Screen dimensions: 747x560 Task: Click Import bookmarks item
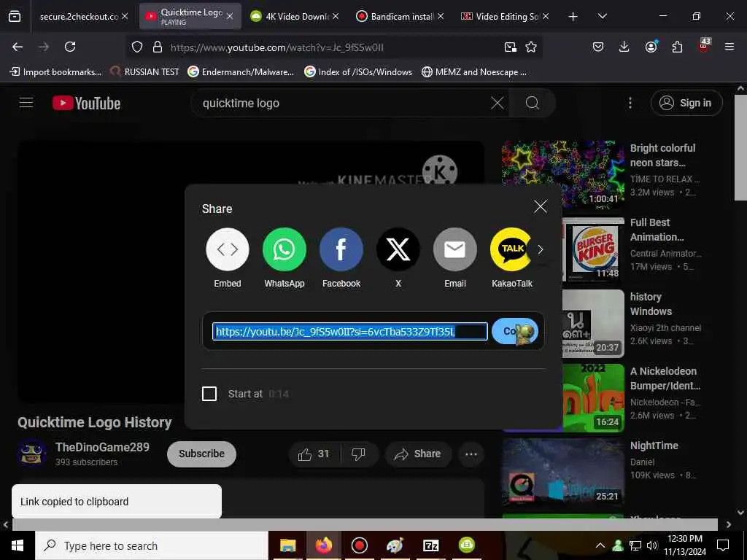(x=55, y=72)
